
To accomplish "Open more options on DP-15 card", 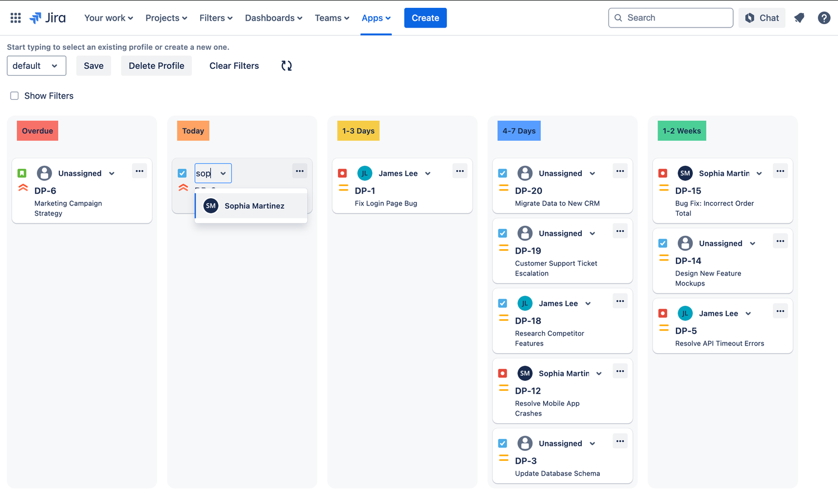I will click(780, 171).
